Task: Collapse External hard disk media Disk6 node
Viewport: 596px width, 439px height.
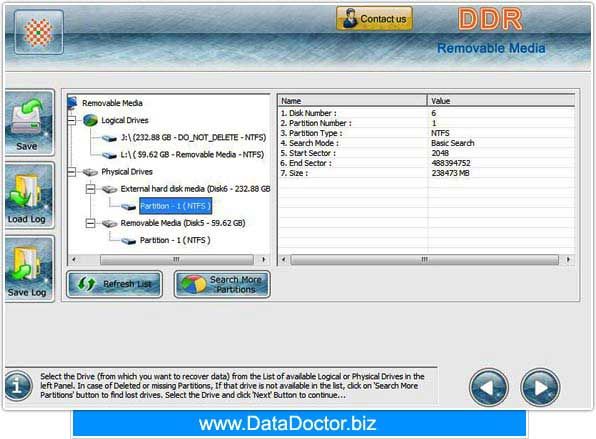Action: pyautogui.click(x=90, y=189)
